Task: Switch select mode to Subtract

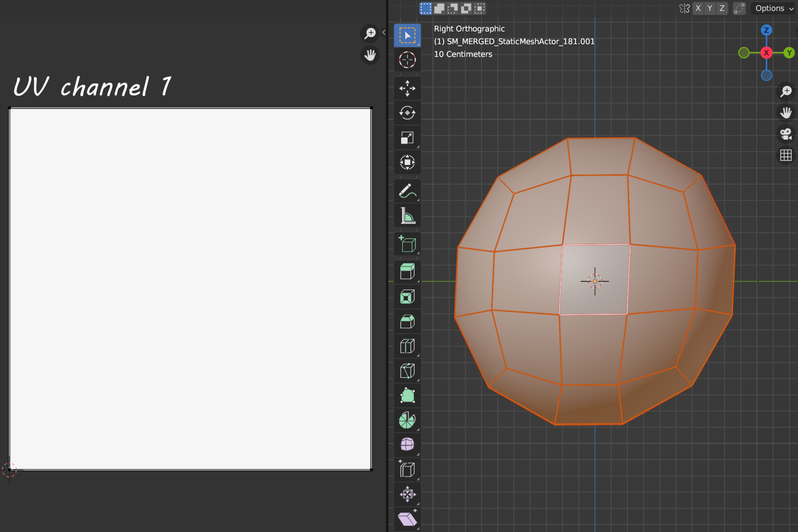Action: 452,8
